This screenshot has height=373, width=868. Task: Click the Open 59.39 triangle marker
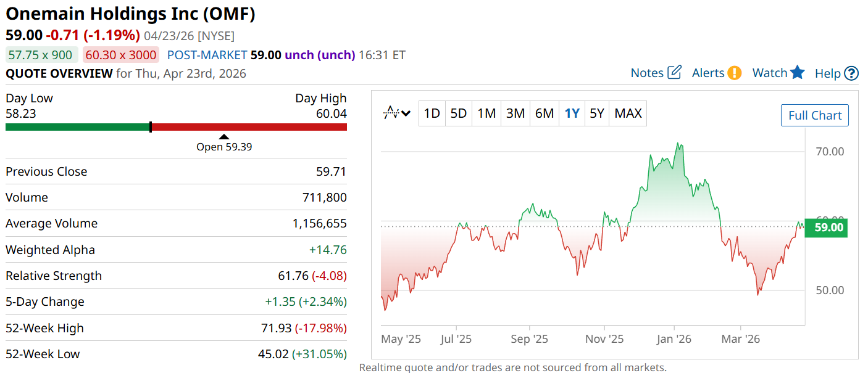[224, 137]
